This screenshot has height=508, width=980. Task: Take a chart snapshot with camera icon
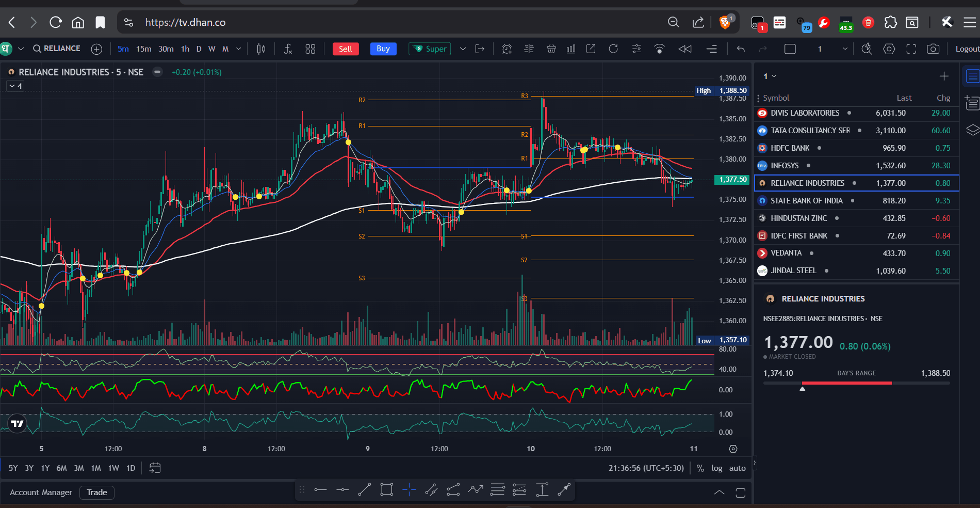[x=933, y=49]
